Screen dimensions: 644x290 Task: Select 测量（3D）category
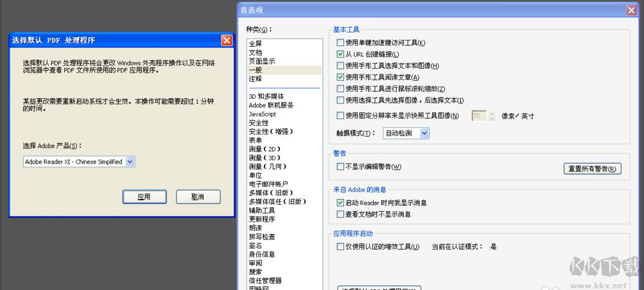[x=265, y=158]
